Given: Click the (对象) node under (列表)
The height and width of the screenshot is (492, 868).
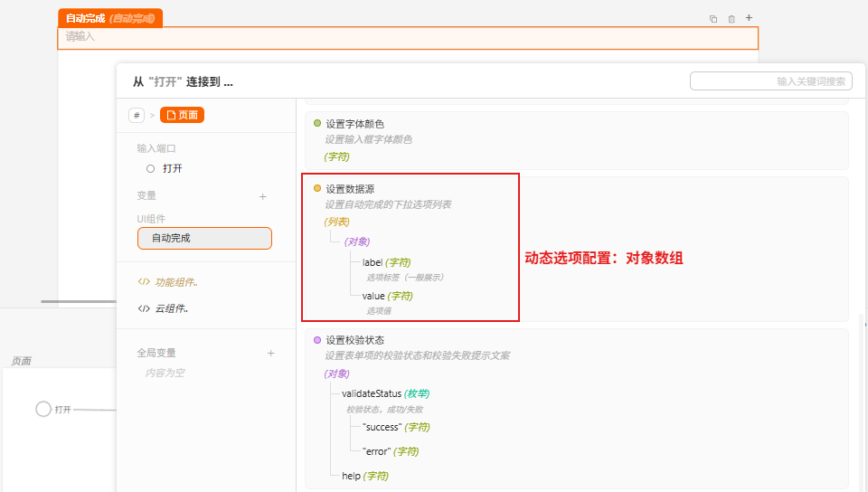Looking at the screenshot, I should (x=357, y=241).
